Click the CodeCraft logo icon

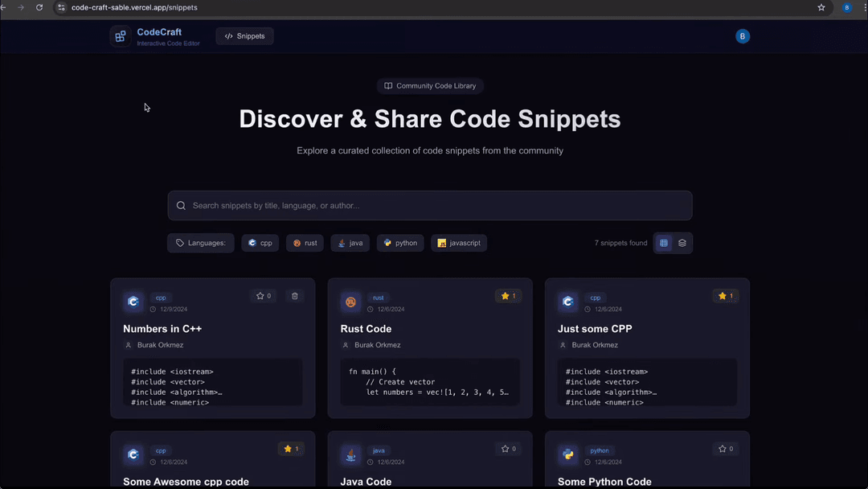click(121, 36)
